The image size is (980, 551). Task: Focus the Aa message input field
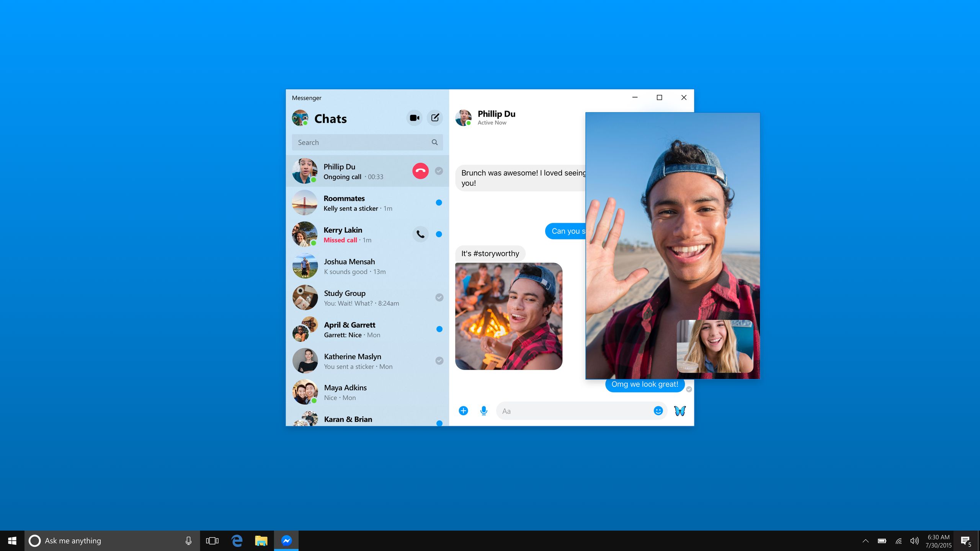pos(574,411)
